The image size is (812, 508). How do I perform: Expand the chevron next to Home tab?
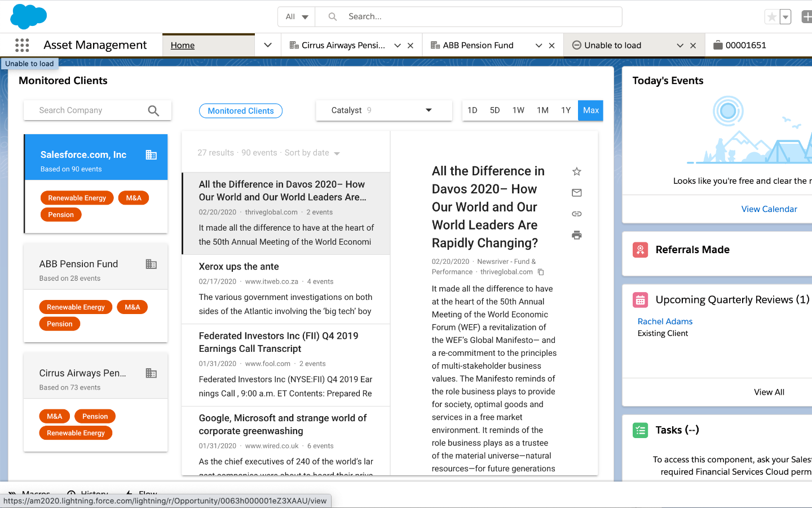268,46
